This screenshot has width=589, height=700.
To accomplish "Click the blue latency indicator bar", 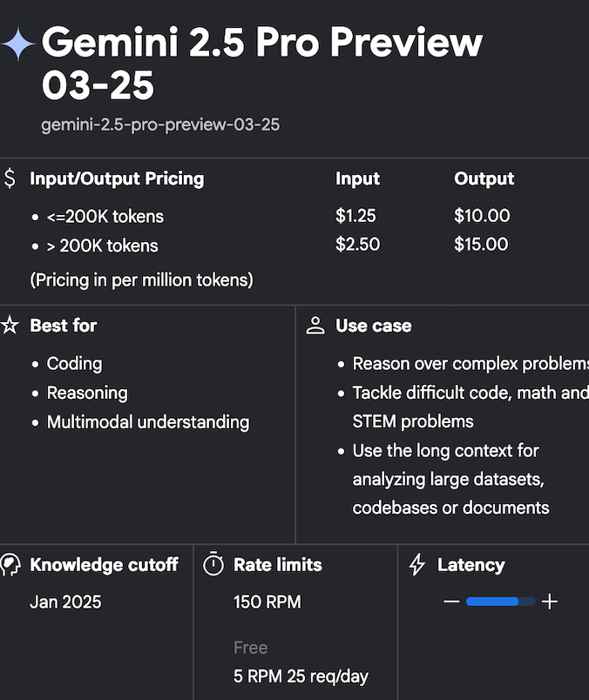I will click(x=500, y=602).
